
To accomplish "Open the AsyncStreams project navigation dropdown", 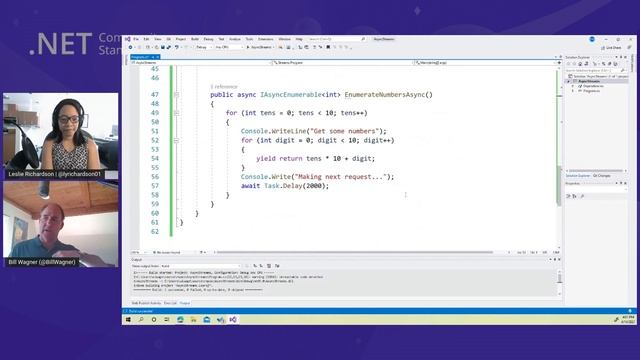I will (201, 63).
